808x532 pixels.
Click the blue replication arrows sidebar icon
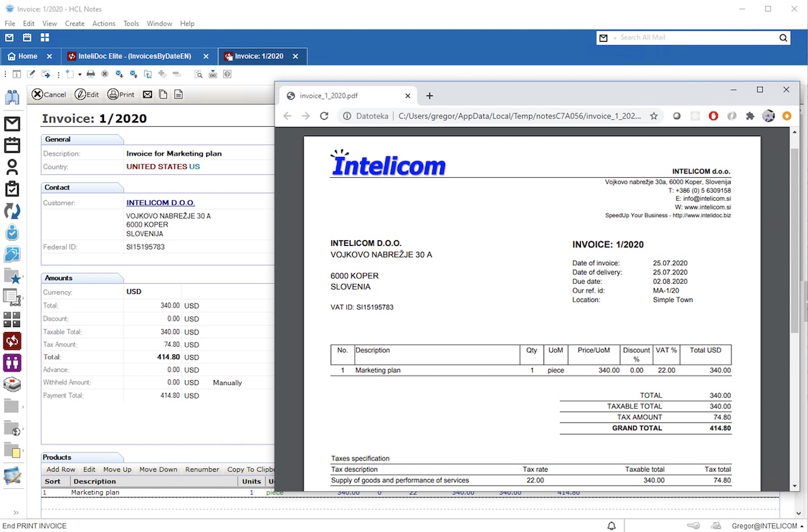click(x=12, y=211)
